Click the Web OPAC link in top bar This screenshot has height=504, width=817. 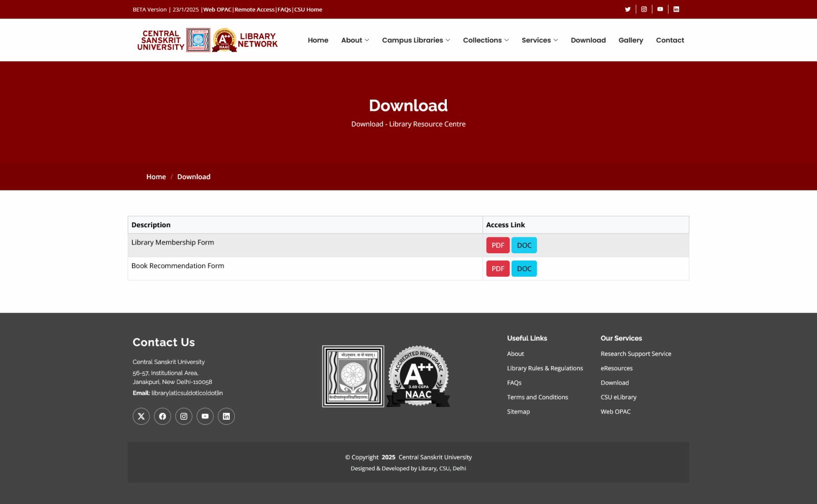point(218,10)
